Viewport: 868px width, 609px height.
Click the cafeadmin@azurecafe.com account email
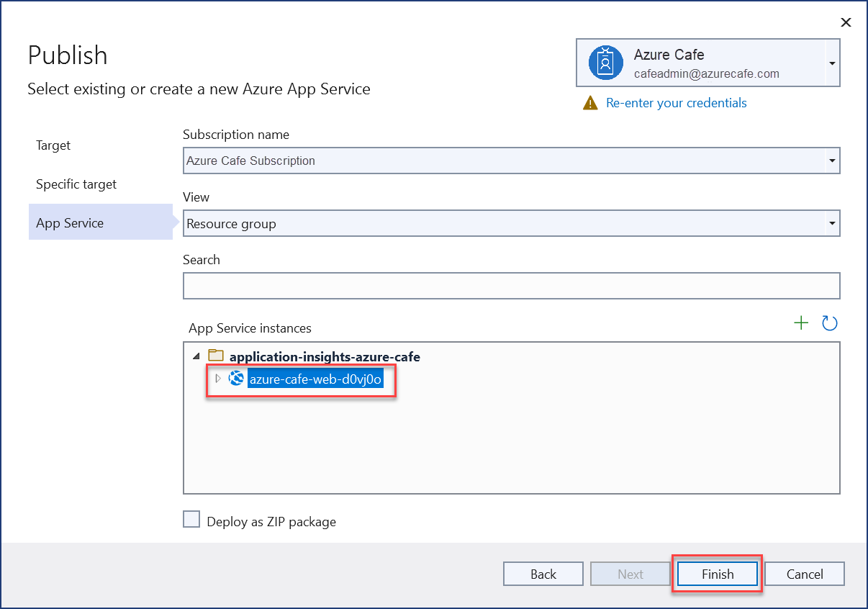707,73
